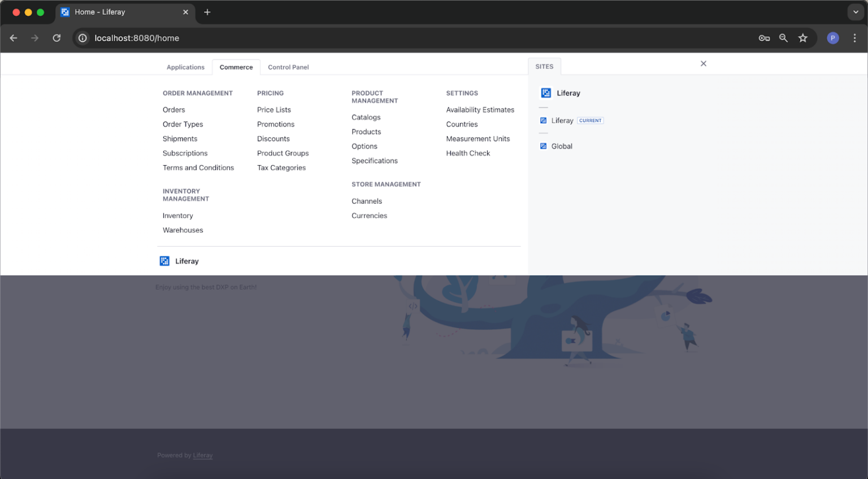Switch to the Applications tab
Screen dimensions: 868x479
click(185, 67)
